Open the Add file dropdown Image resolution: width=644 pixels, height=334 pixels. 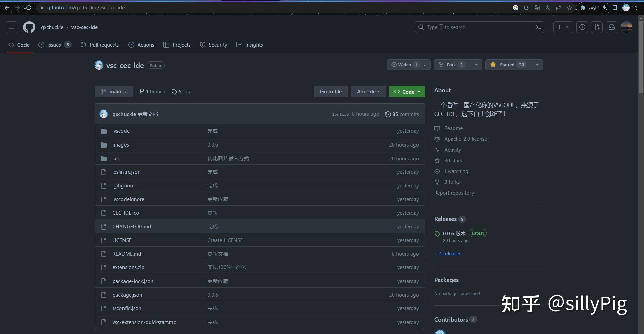click(x=368, y=91)
